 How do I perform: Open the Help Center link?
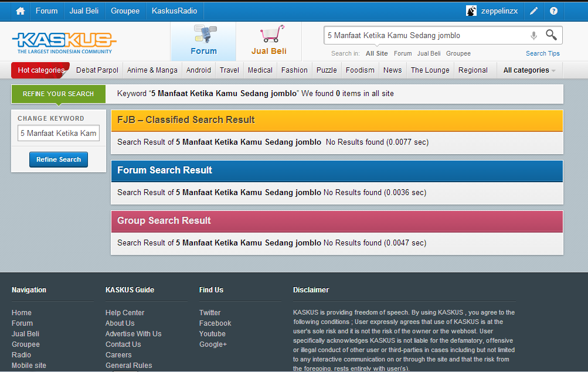[125, 312]
